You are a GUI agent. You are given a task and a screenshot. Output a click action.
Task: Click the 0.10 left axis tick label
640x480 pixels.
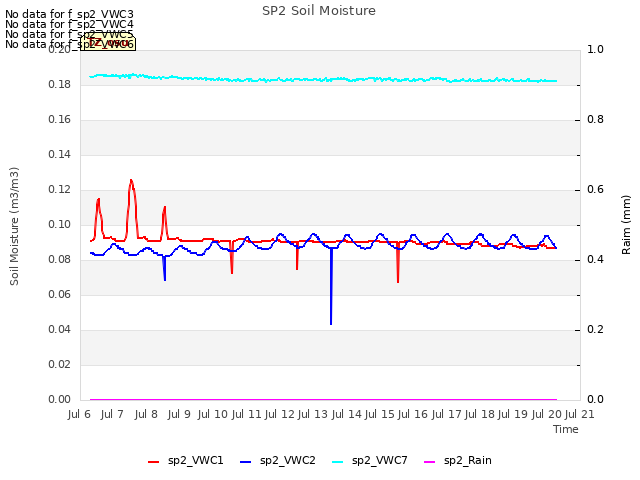(59, 224)
